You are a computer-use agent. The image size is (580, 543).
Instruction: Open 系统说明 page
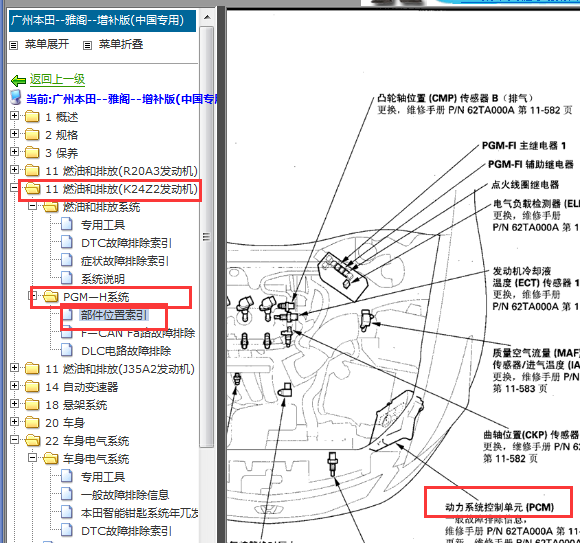pyautogui.click(x=103, y=279)
